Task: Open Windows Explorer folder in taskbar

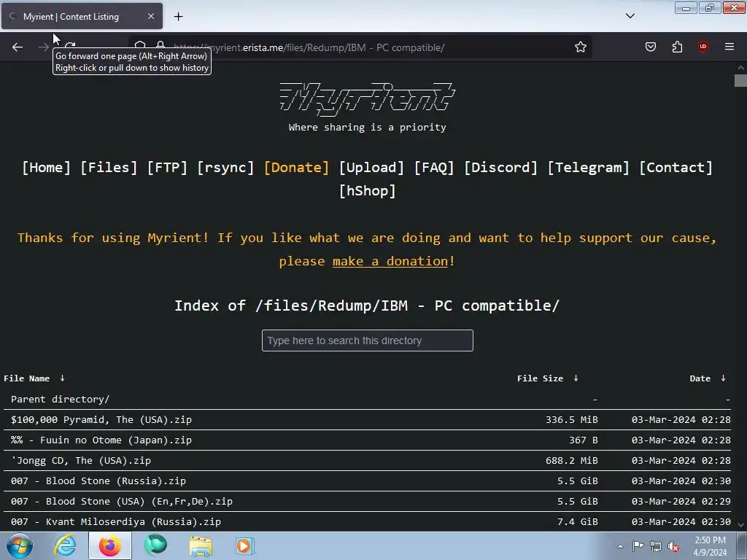Action: click(201, 545)
